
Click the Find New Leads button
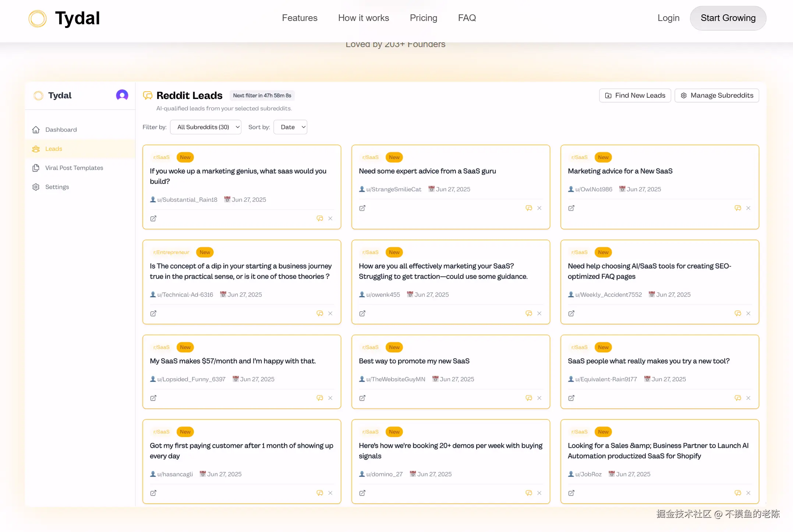coord(635,95)
